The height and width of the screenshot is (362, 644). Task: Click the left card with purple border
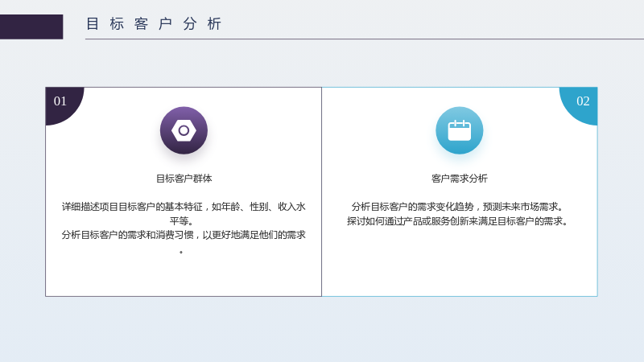184,191
